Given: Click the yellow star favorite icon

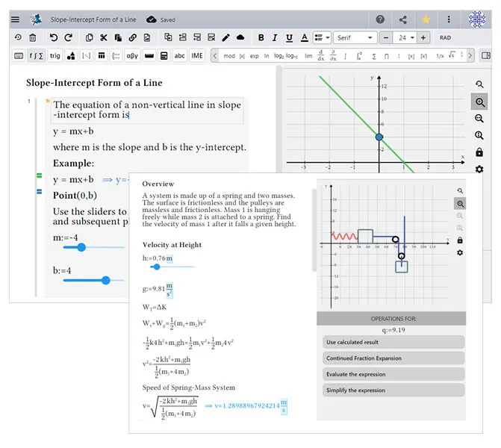Looking at the screenshot, I should (426, 20).
